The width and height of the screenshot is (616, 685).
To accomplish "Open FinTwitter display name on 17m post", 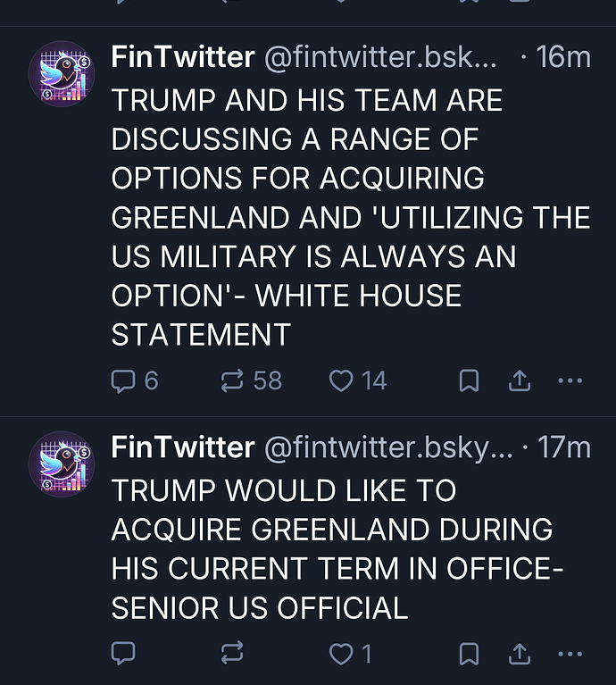I will click(x=182, y=447).
